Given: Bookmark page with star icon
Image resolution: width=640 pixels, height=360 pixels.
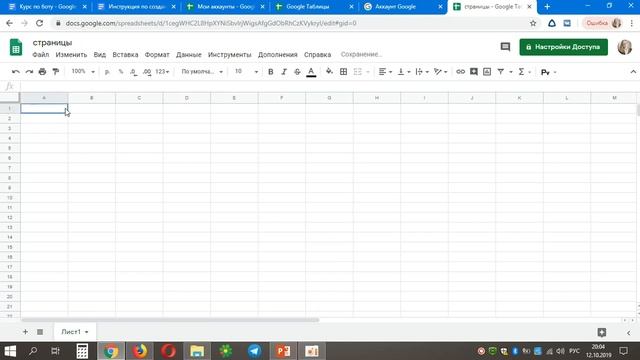Looking at the screenshot, I should 533,23.
